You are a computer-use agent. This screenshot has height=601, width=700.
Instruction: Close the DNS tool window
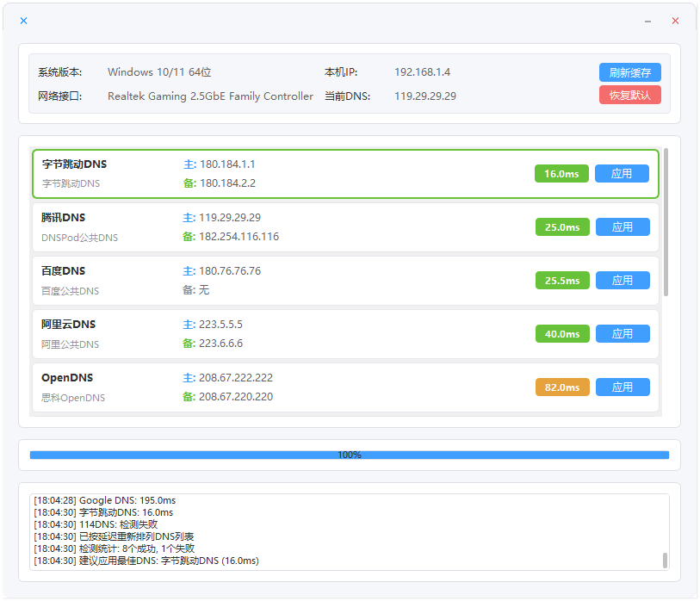(x=675, y=21)
